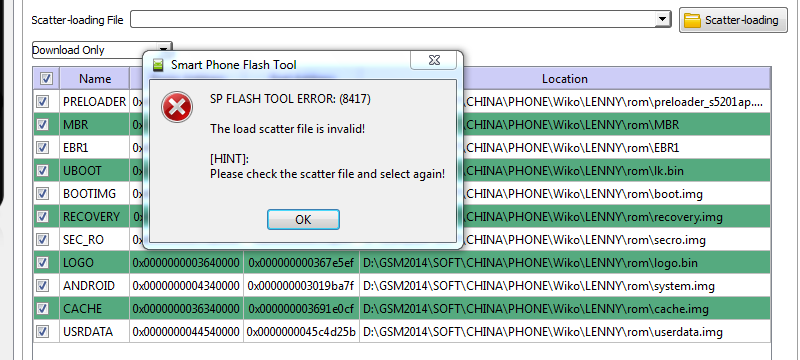Select the EBR1 row name
The width and height of the screenshot is (800, 360).
[77, 147]
